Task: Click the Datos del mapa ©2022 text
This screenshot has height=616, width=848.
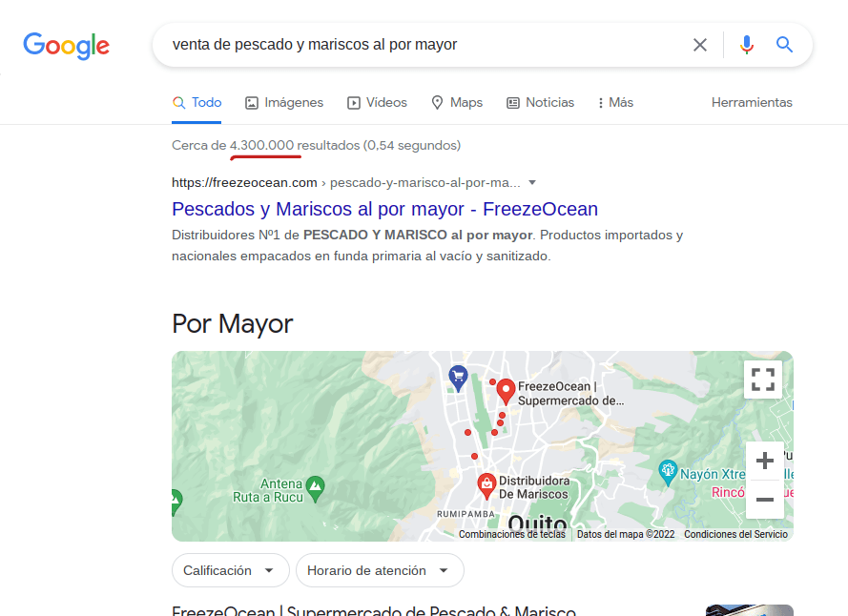Action: click(626, 534)
